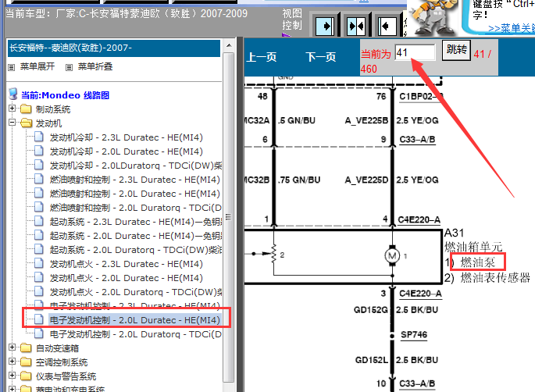Click page icon of 发动机冷却 - 2.0L Duratec
The image size is (535, 392).
coord(39,151)
